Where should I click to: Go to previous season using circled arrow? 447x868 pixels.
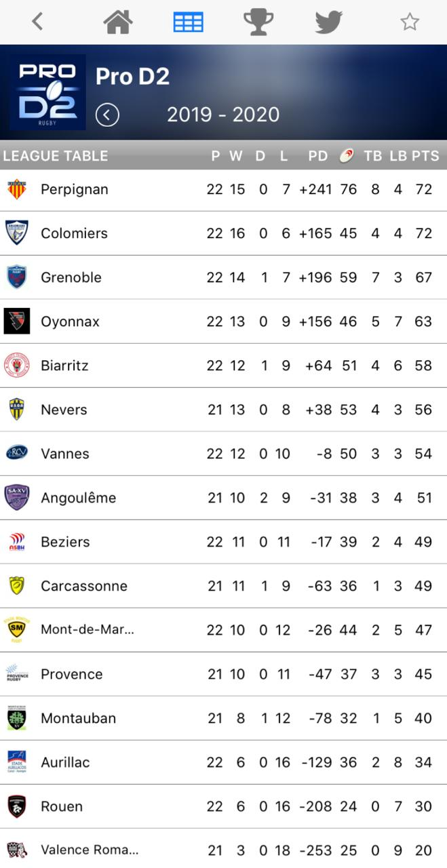click(107, 115)
